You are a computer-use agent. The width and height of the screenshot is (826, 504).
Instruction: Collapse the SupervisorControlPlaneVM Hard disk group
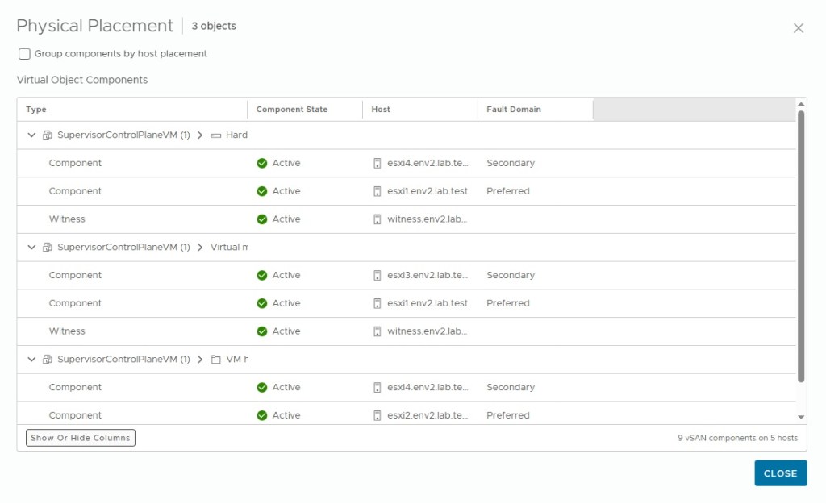(x=31, y=135)
